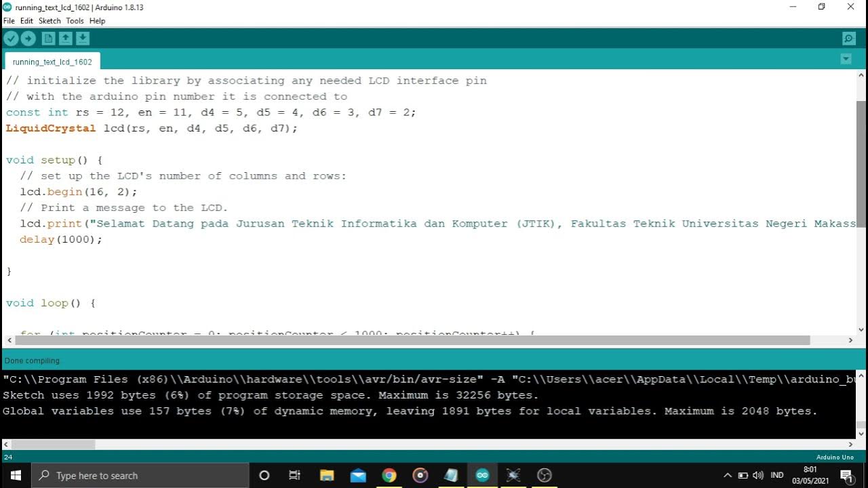Select the running_text_lcd_1602 tab
868x488 pixels.
52,62
